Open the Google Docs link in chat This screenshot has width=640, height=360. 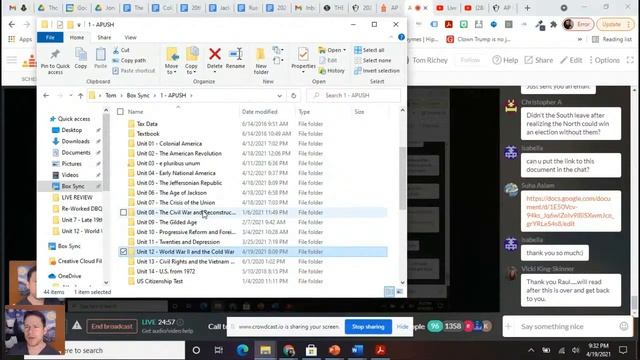pyautogui.click(x=570, y=211)
